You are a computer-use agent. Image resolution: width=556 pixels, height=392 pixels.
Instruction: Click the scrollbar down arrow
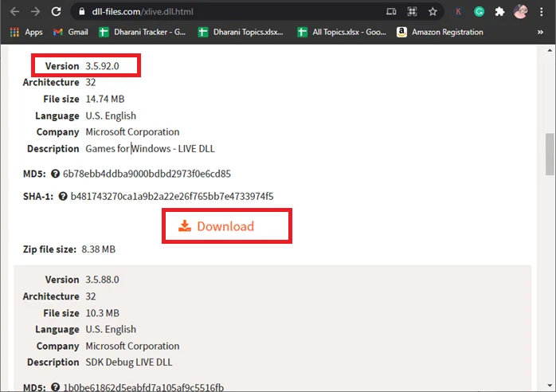point(550,386)
